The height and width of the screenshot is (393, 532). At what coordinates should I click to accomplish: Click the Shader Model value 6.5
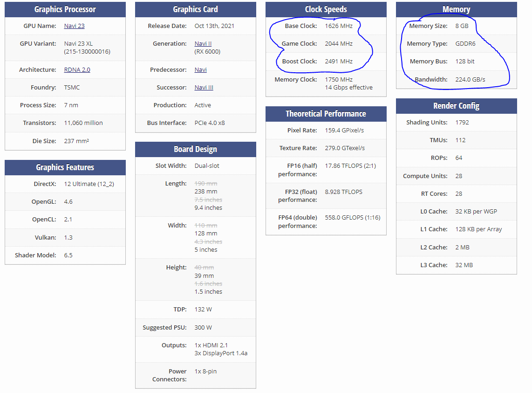[x=68, y=255]
